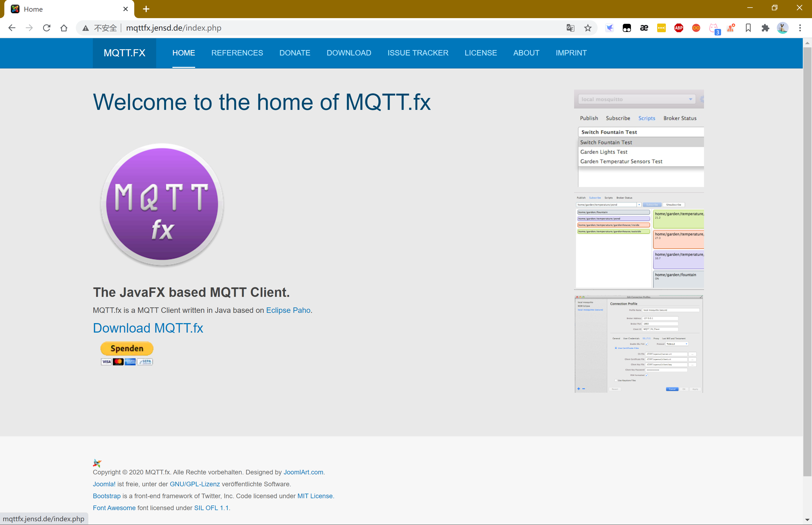The image size is (812, 525).
Task: Go to the DOWNLOAD page
Action: pyautogui.click(x=349, y=53)
